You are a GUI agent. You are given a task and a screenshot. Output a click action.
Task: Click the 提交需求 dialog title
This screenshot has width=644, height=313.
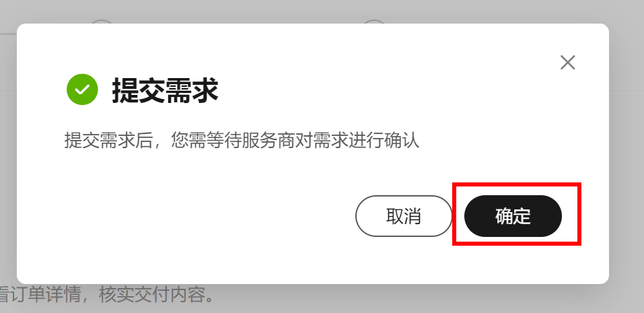click(165, 90)
